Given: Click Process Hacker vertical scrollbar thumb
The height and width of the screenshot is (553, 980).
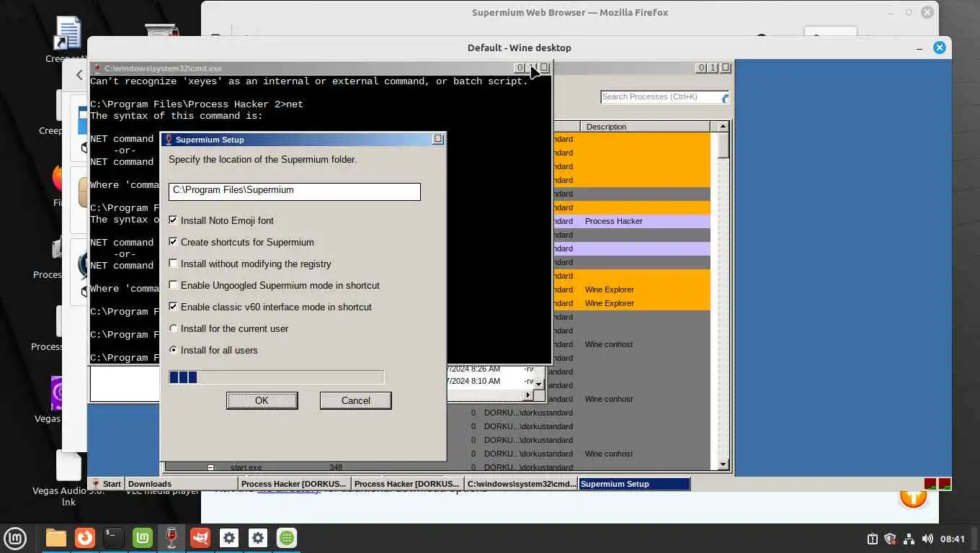Looking at the screenshot, I should coord(723,145).
